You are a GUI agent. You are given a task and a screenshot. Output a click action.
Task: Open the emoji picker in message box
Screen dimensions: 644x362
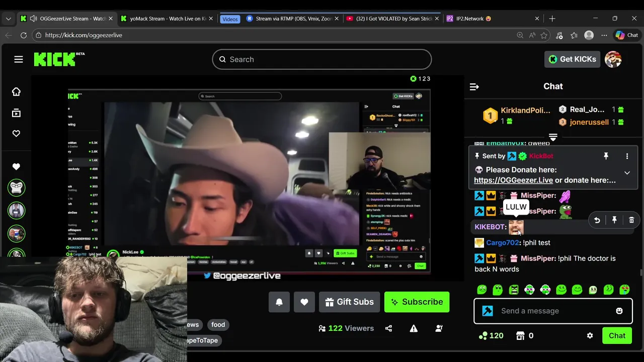pyautogui.click(x=619, y=311)
